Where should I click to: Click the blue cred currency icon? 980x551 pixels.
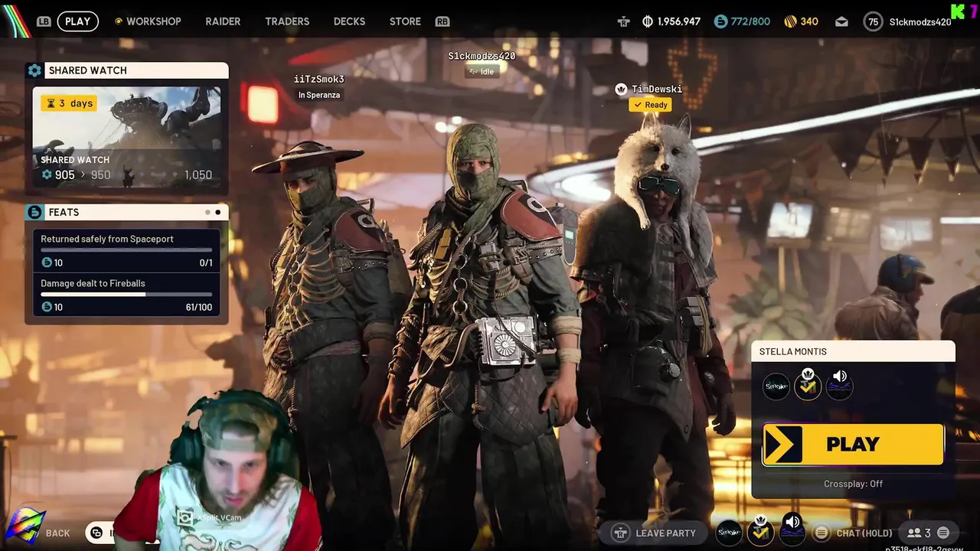coord(720,21)
